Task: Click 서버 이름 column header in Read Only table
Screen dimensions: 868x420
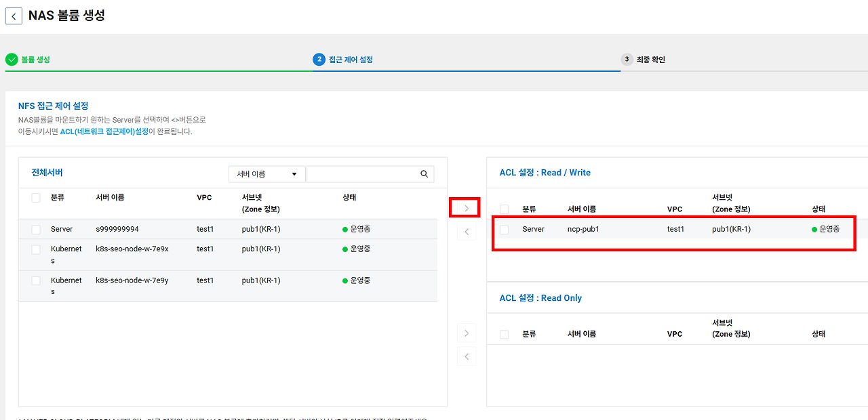Action: [582, 334]
